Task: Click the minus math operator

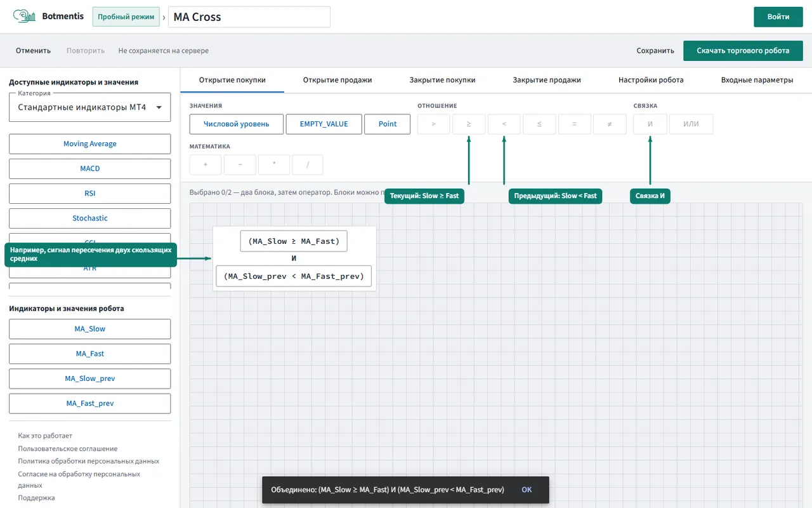Action: [x=240, y=164]
